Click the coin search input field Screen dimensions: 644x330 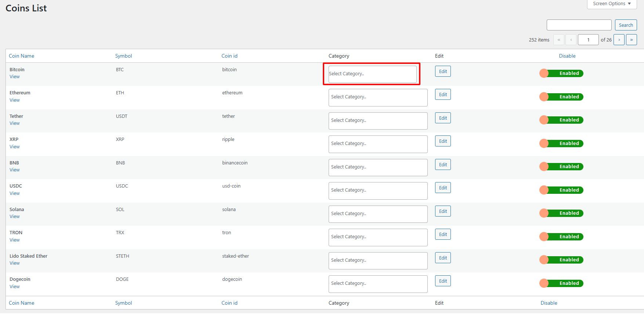coord(579,25)
